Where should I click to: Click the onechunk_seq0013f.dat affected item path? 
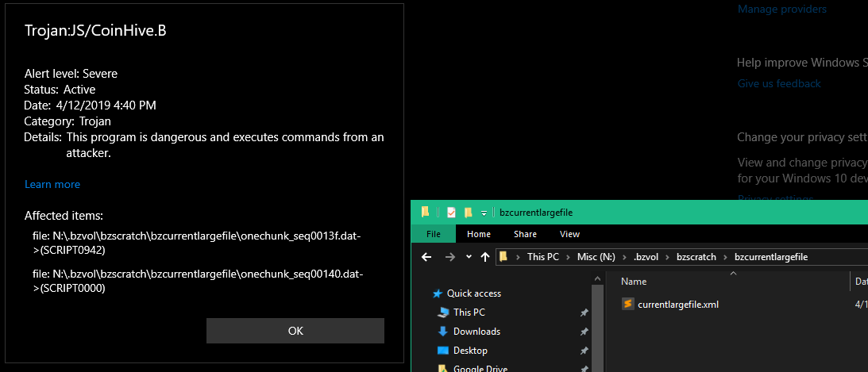(198, 243)
